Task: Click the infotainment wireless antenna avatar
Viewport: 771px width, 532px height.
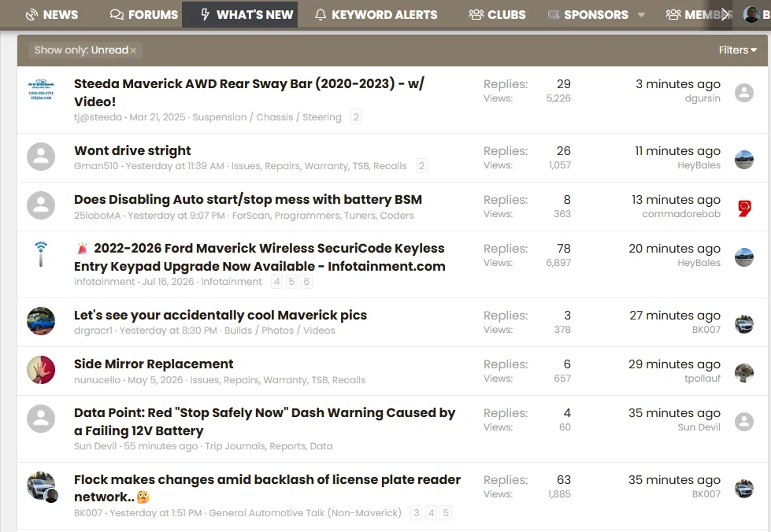Action: coord(41,254)
